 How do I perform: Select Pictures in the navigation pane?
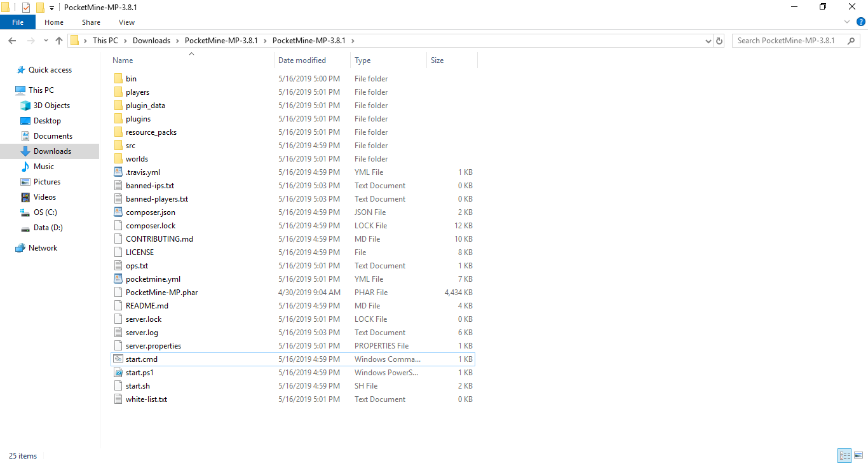point(47,182)
